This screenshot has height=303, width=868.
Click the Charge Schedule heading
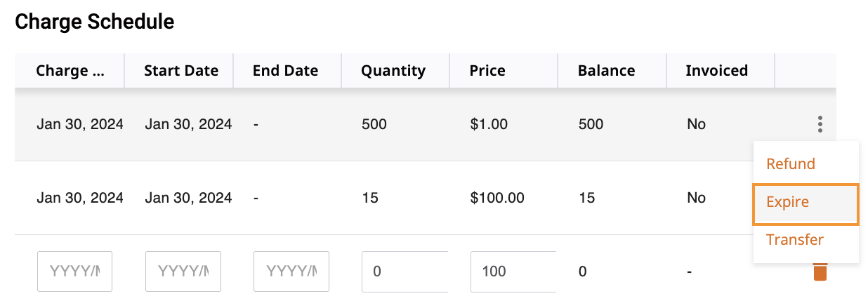pos(95,22)
